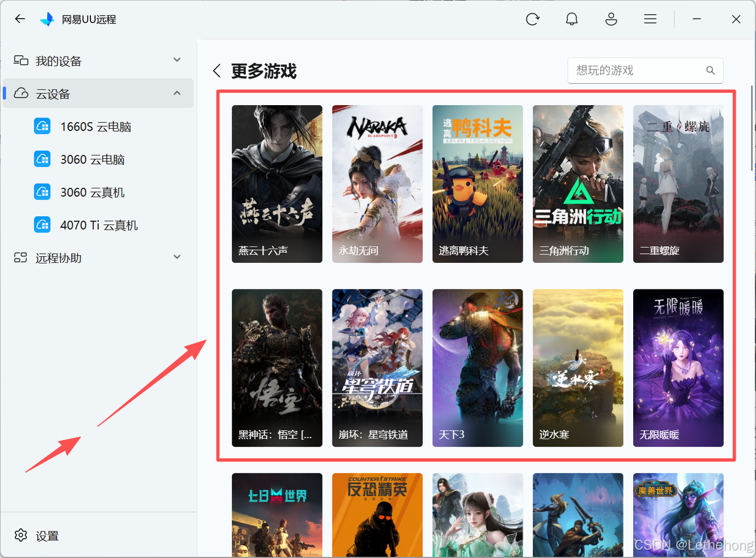The image size is (756, 558).
Task: Select 4070 Ti 云真机 device
Action: 98,225
